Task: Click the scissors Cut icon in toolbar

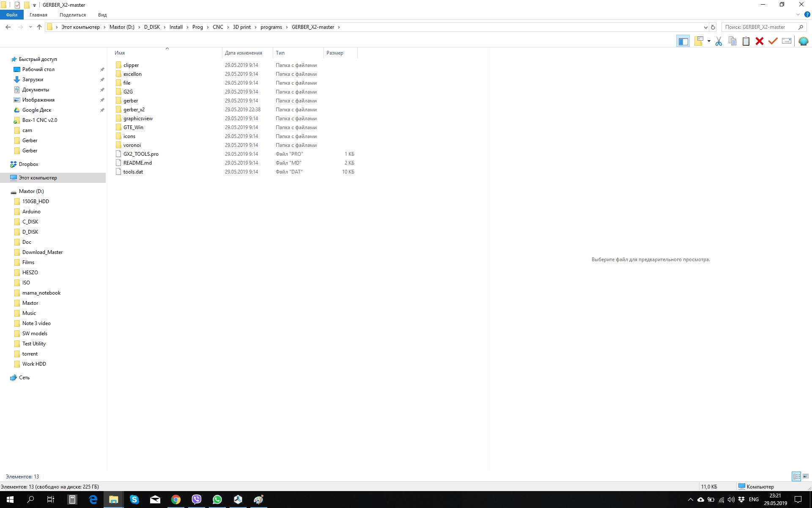Action: point(719,41)
